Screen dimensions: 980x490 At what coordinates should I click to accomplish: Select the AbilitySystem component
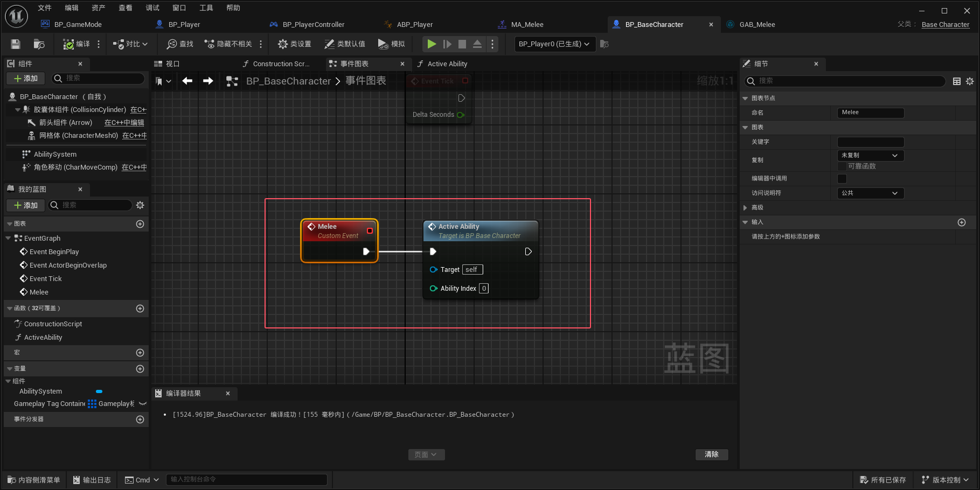(x=55, y=154)
